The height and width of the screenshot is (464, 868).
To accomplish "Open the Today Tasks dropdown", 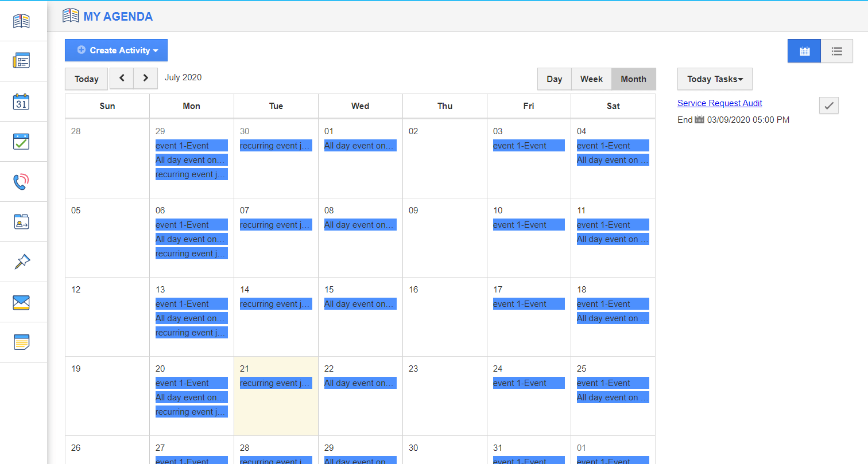I will tap(715, 79).
